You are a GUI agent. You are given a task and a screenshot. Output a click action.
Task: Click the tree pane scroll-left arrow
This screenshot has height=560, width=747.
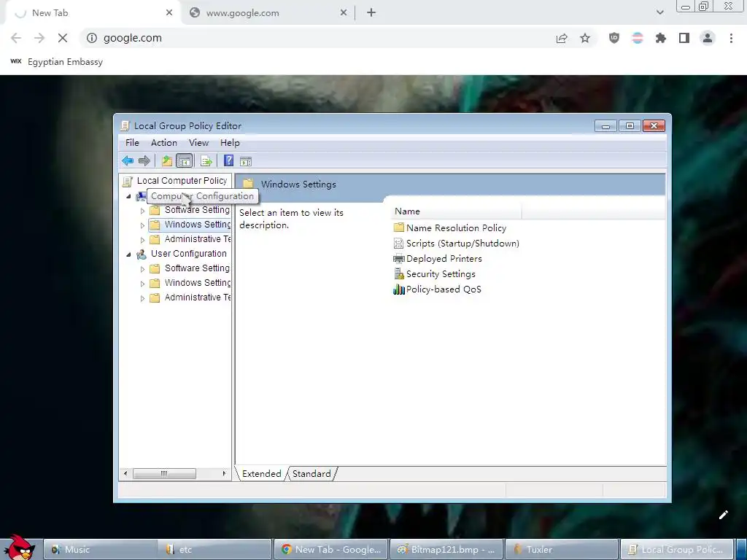click(125, 473)
